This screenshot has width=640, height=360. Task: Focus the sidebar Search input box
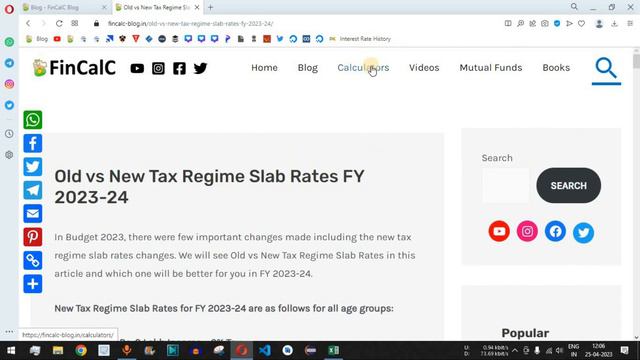(x=506, y=186)
